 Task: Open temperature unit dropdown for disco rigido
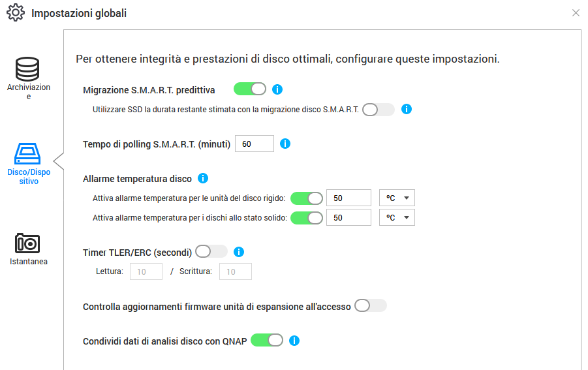[x=397, y=198]
